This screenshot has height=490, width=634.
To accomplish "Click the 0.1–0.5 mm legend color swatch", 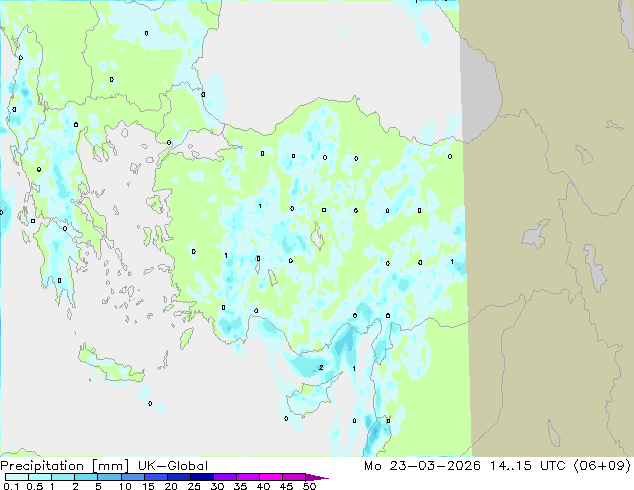I will (17, 477).
